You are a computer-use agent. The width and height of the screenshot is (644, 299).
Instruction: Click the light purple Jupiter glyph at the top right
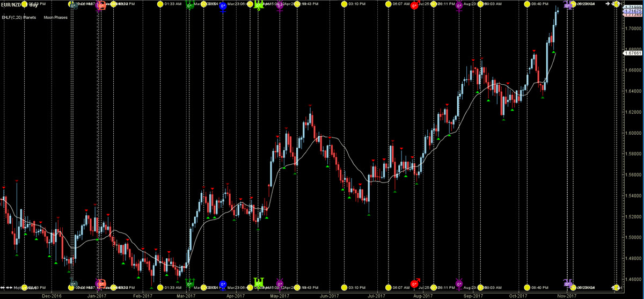[x=568, y=4]
